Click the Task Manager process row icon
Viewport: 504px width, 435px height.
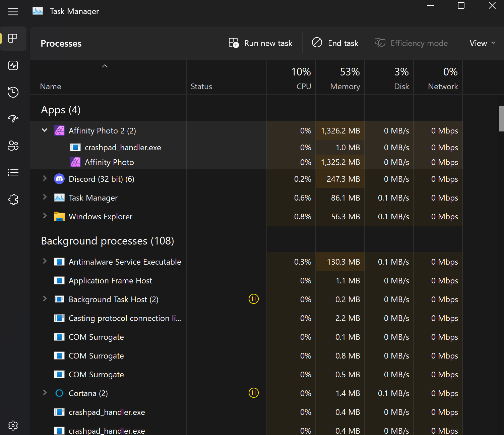click(59, 198)
